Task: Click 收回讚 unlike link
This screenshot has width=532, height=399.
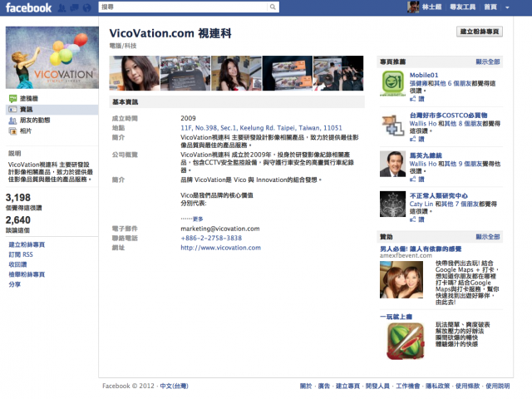Action: pos(17,264)
